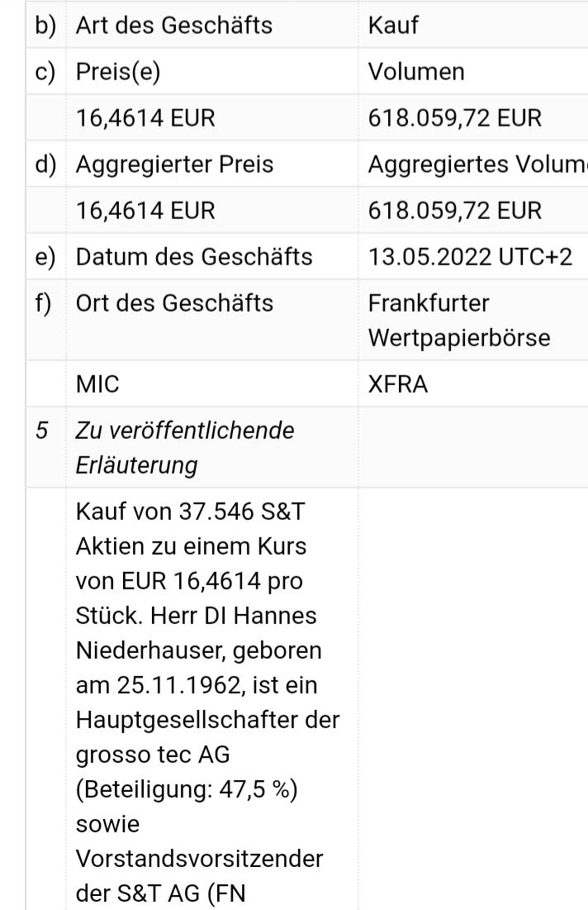
Task: Select the price value below 'Aggregierter Preis'
Action: click(145, 211)
